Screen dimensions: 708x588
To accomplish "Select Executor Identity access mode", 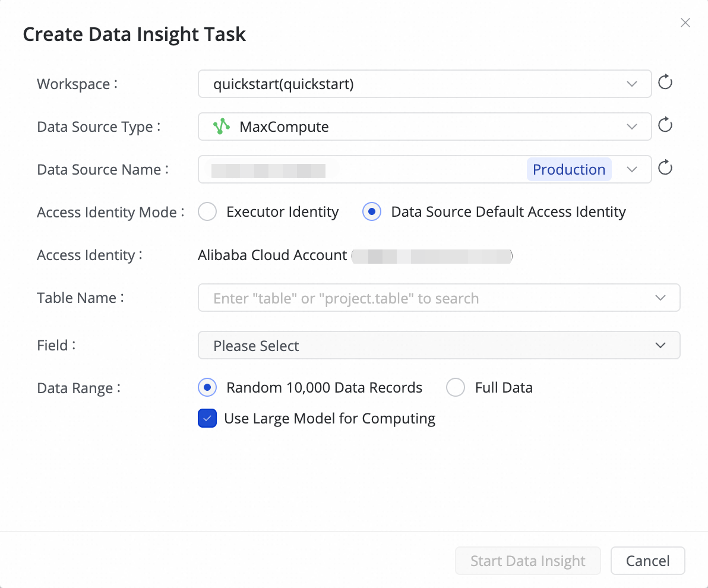I will click(x=207, y=212).
